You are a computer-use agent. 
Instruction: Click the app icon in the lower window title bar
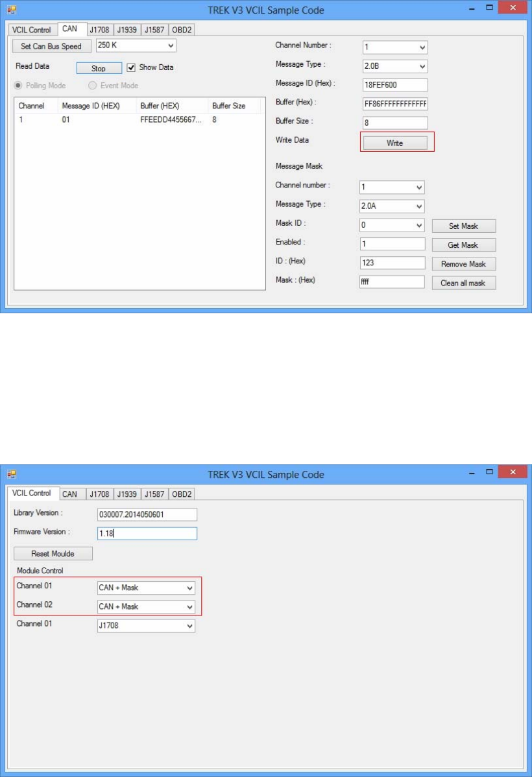12,474
